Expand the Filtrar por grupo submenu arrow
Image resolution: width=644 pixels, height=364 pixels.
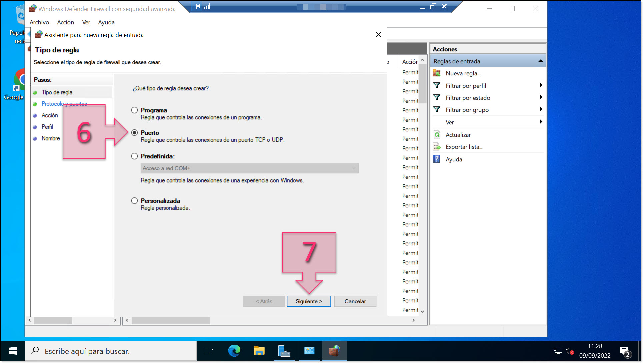click(541, 109)
